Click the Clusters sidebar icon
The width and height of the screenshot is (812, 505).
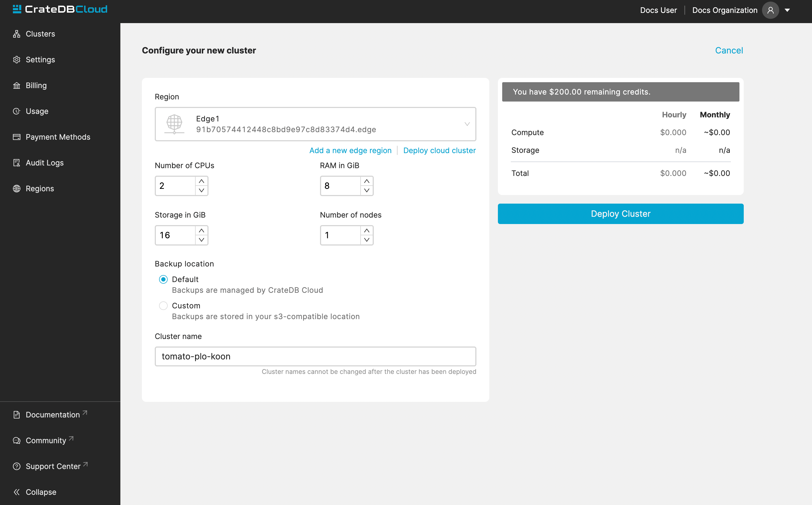pyautogui.click(x=16, y=34)
